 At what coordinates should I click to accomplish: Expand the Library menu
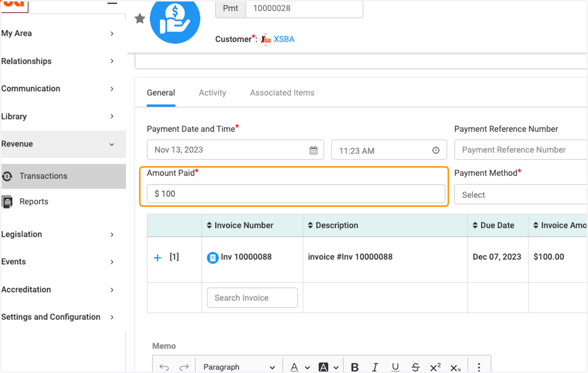[x=112, y=117]
